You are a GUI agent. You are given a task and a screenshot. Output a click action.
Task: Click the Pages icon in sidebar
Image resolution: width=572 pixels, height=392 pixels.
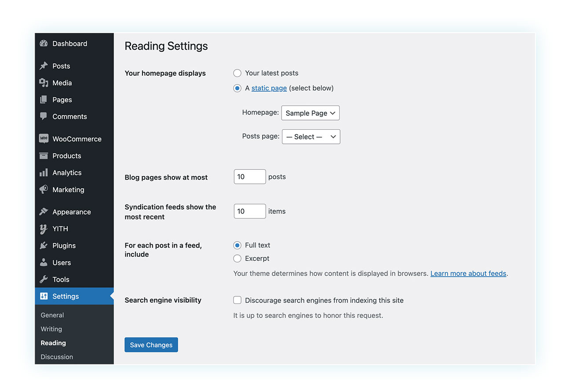pyautogui.click(x=44, y=100)
